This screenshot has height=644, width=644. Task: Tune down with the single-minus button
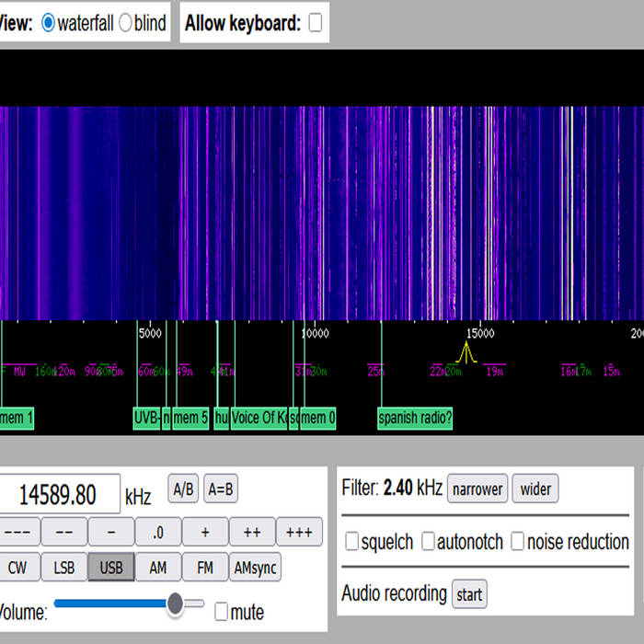coord(111,532)
